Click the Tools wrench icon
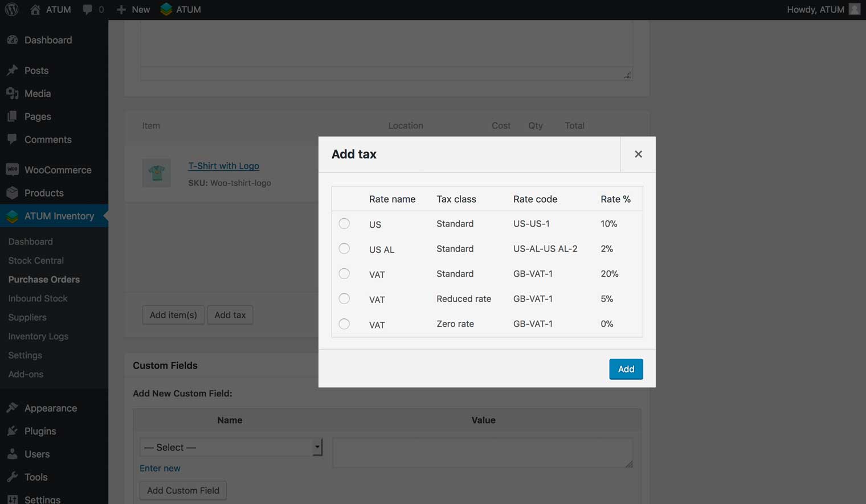Viewport: 866px width, 504px height. point(12,477)
